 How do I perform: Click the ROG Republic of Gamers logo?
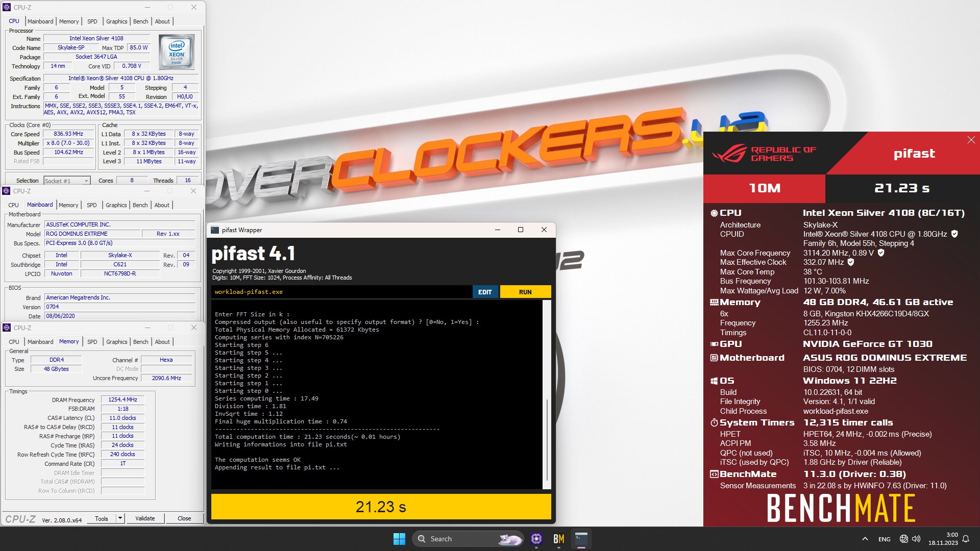tap(764, 154)
